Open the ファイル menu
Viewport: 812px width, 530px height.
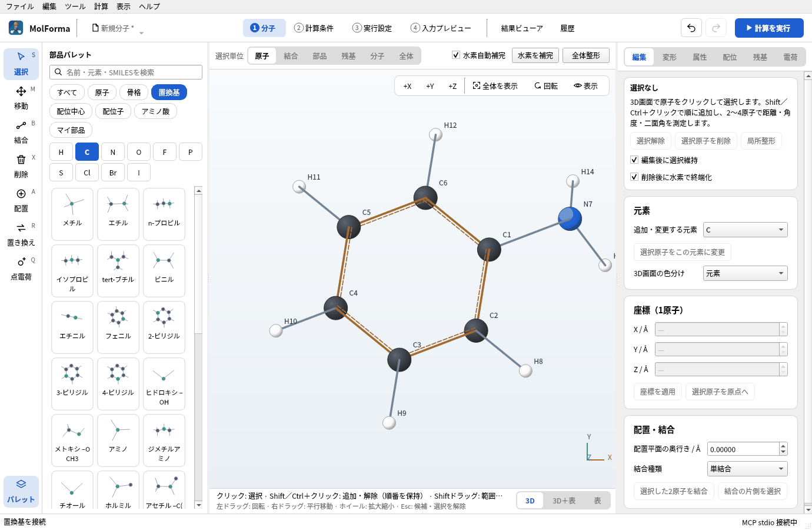click(20, 6)
